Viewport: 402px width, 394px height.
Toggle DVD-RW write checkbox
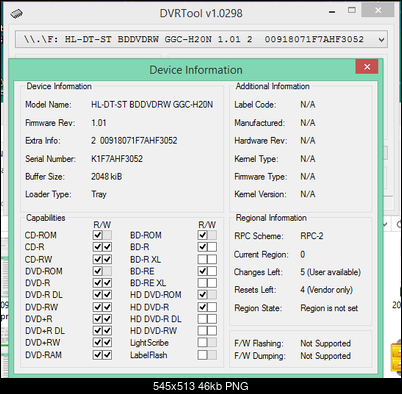(x=107, y=307)
